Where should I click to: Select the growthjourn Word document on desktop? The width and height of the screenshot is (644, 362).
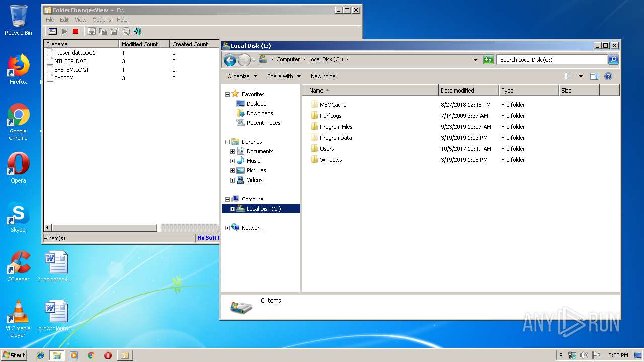pyautogui.click(x=56, y=316)
